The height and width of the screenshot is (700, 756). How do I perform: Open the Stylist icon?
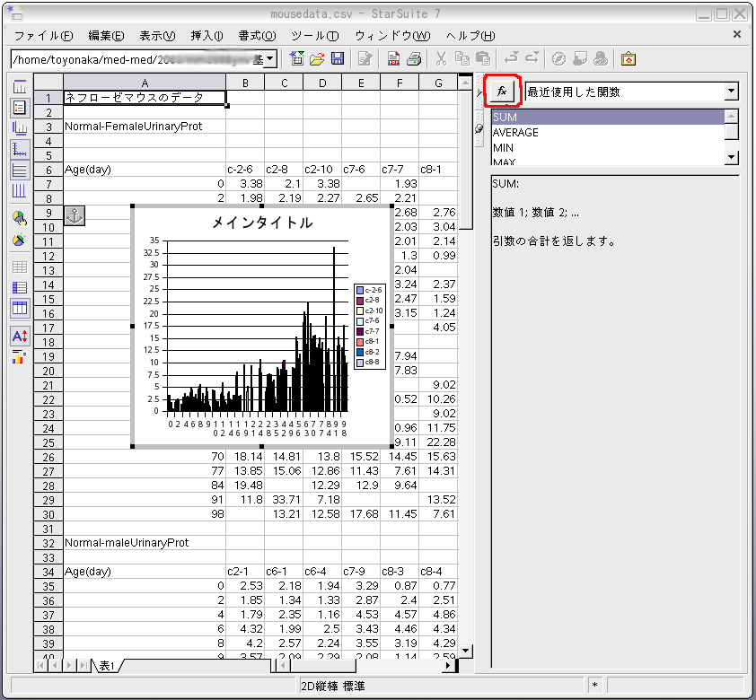coord(580,58)
